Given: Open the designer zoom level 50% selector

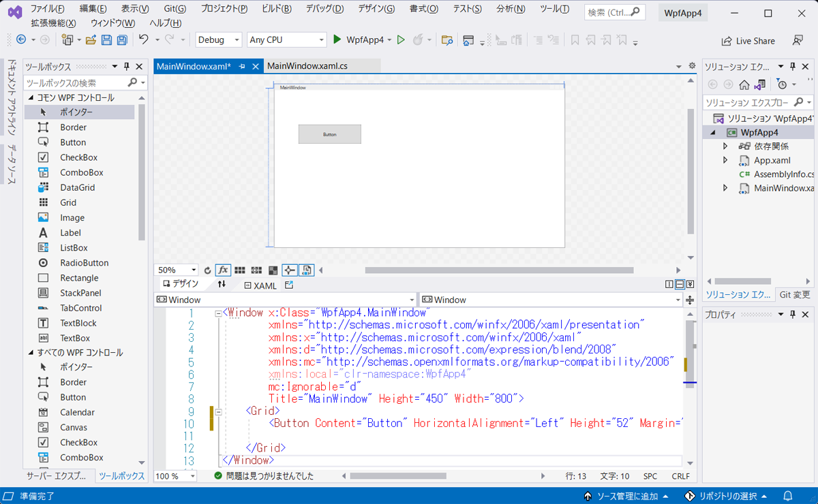Looking at the screenshot, I should pos(175,270).
